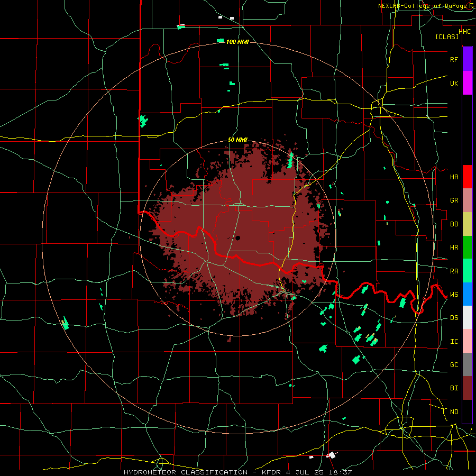Click the '4 JUL 25' date in caption
The image size is (476, 476).
[306, 472]
